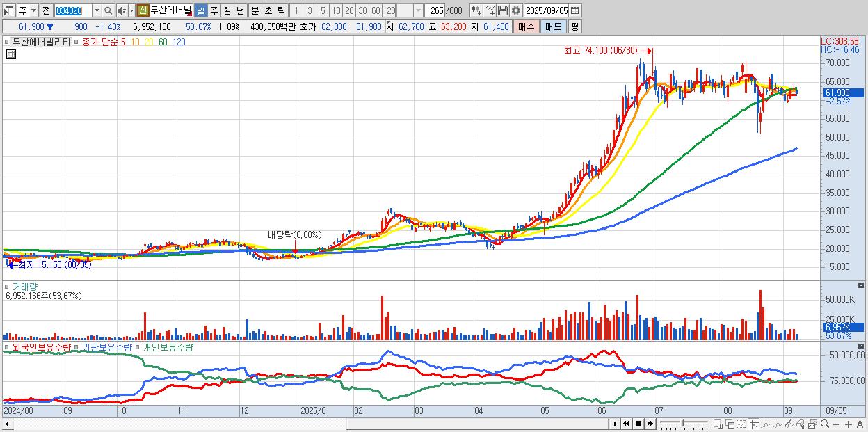Screen dimensions: 868x432
Task: Click the minus zoom-out icon
Action: tap(837, 424)
